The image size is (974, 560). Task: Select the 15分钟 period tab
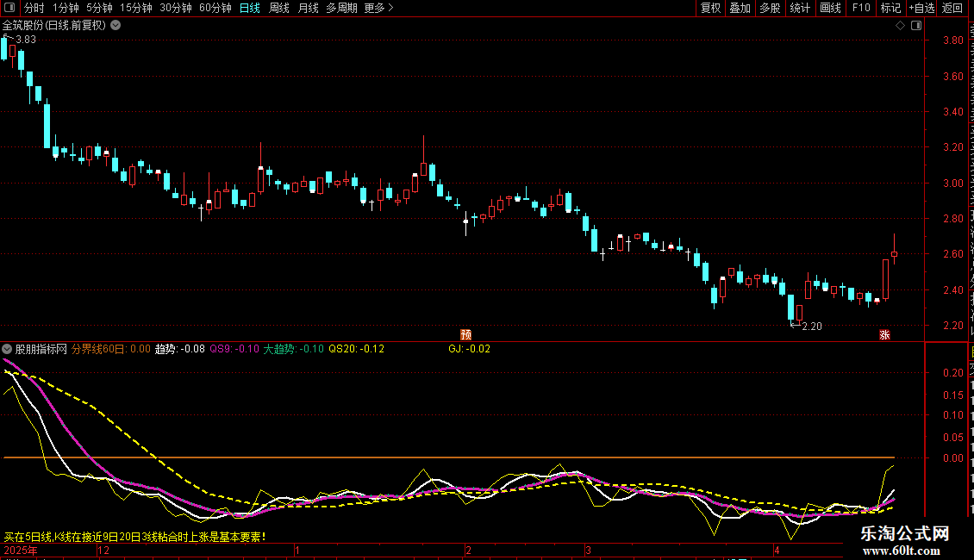(x=135, y=8)
